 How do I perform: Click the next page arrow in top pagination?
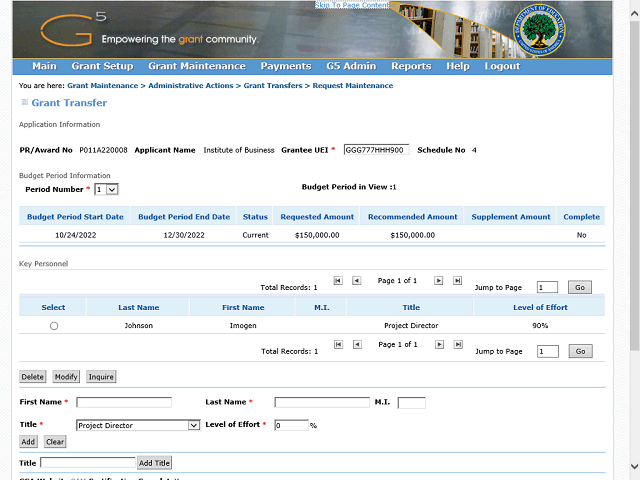coord(438,281)
